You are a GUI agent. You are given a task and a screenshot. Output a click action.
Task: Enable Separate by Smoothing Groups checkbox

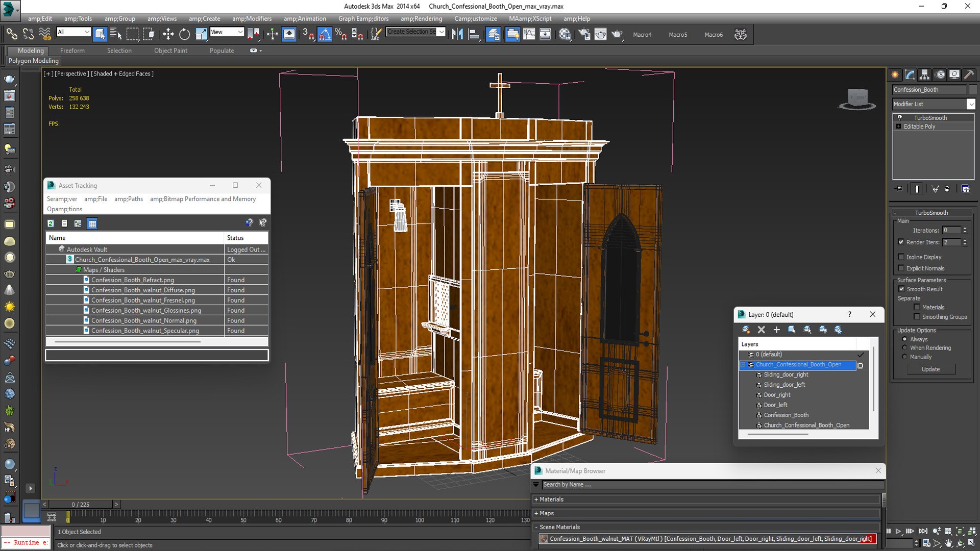(x=917, y=317)
